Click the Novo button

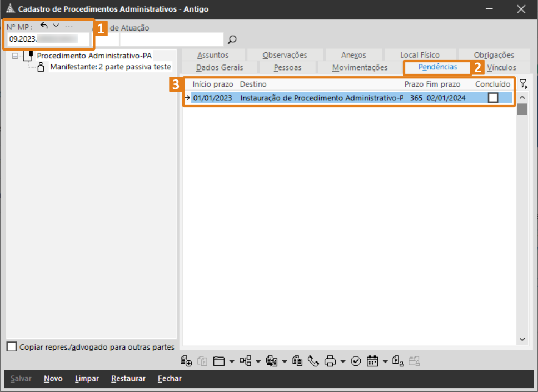click(53, 379)
